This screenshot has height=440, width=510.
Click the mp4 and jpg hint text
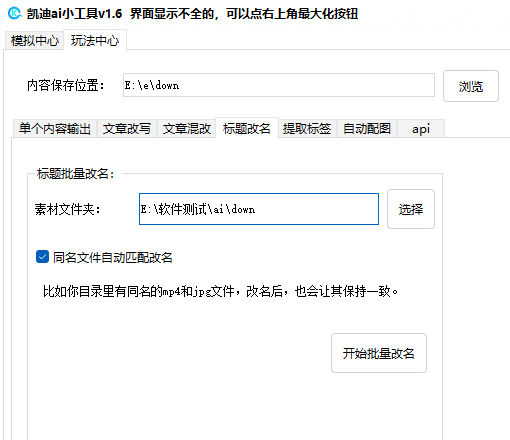220,291
